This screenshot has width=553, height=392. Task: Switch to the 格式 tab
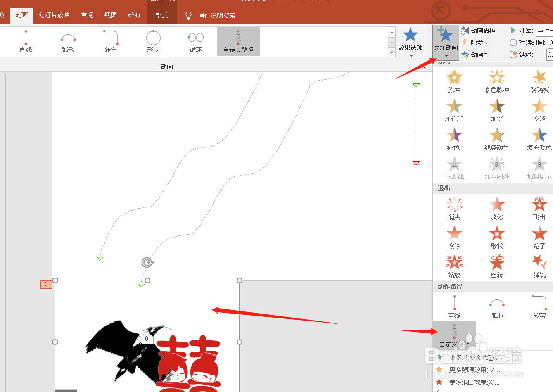click(x=162, y=15)
